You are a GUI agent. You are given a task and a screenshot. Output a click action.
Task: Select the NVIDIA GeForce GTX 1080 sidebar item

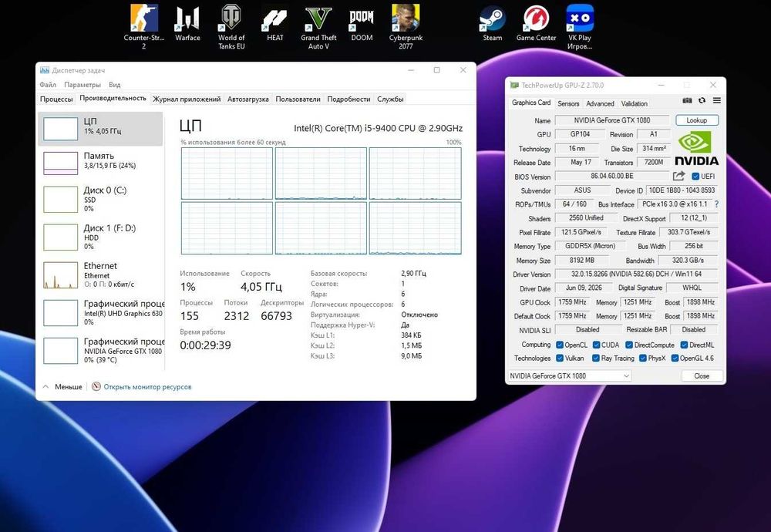100,351
